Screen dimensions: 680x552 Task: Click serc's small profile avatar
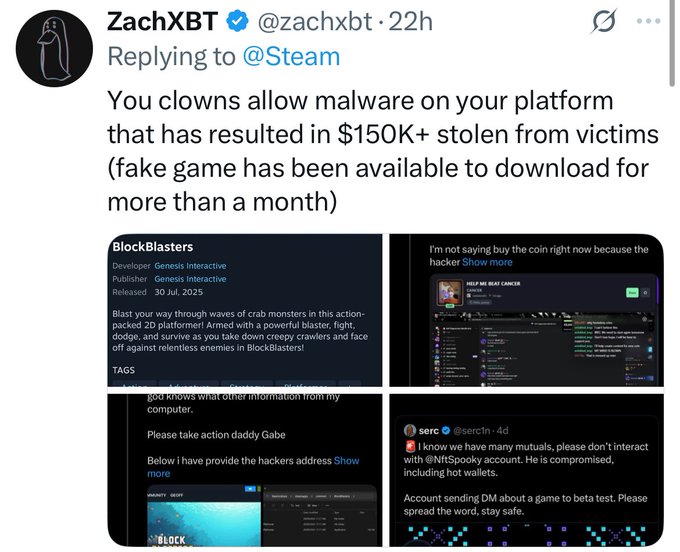click(x=410, y=428)
